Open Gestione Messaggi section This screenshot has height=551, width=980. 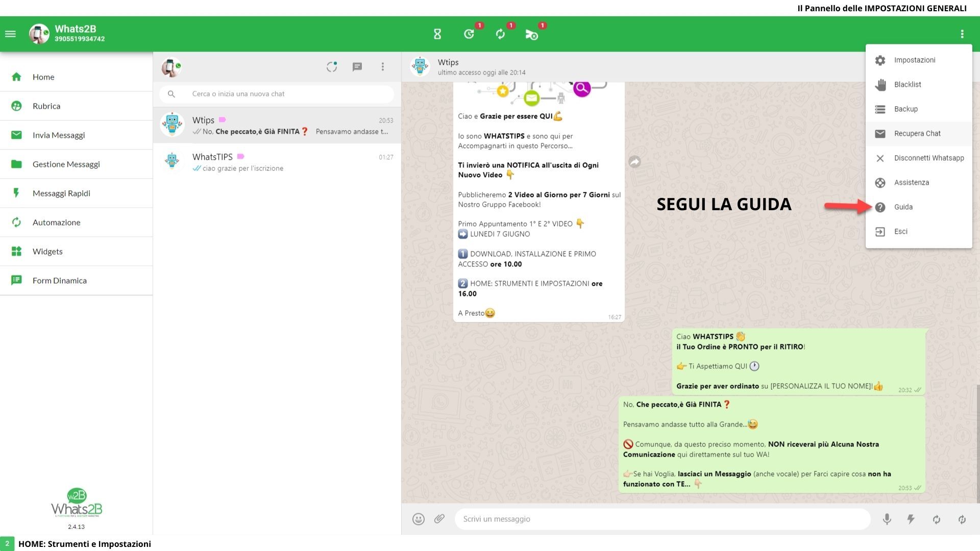(77, 164)
